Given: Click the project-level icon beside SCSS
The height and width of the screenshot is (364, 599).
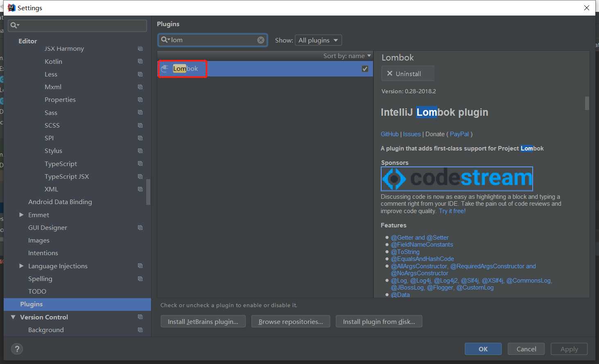Looking at the screenshot, I should pyautogui.click(x=140, y=125).
